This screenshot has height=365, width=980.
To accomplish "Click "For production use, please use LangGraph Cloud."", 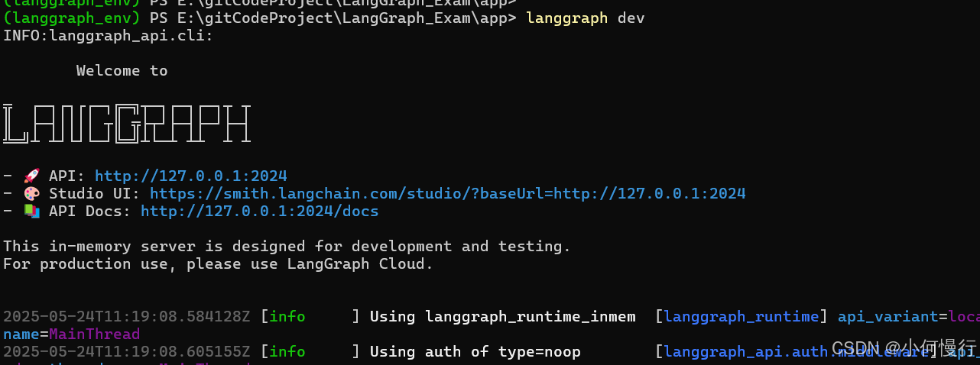I will pyautogui.click(x=219, y=263).
